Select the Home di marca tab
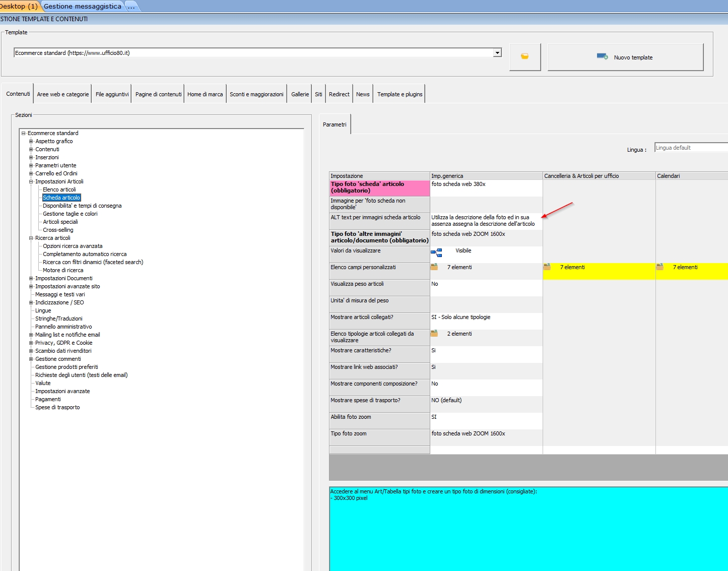728x571 pixels. 205,94
